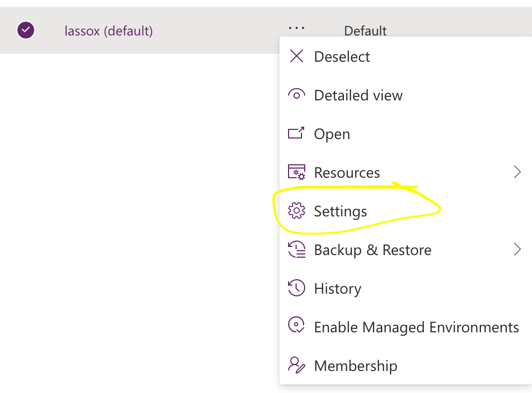Image resolution: width=532 pixels, height=393 pixels.
Task: Open the lassox (default) environment link
Action: coord(109,31)
